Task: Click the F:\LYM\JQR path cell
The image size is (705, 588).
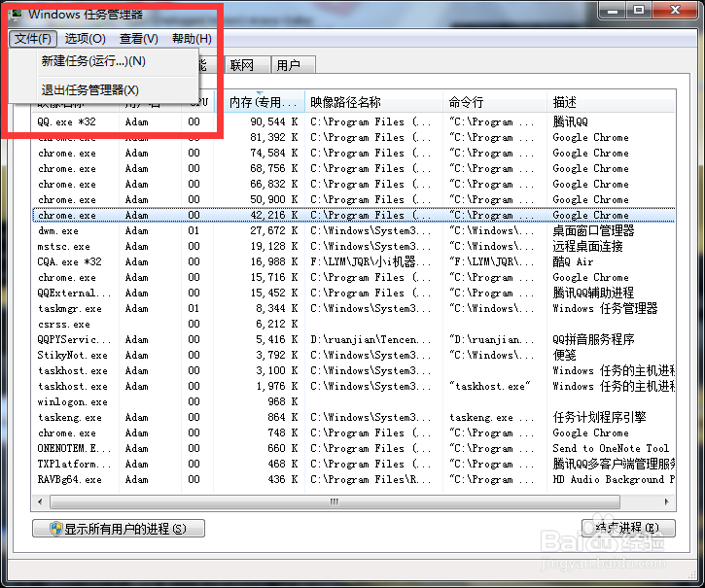Action: [370, 262]
